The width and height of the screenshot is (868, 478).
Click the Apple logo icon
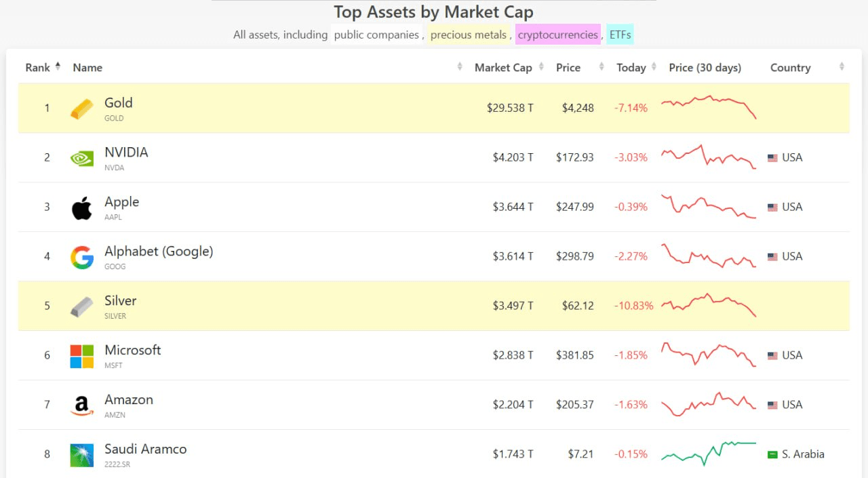[82, 208]
